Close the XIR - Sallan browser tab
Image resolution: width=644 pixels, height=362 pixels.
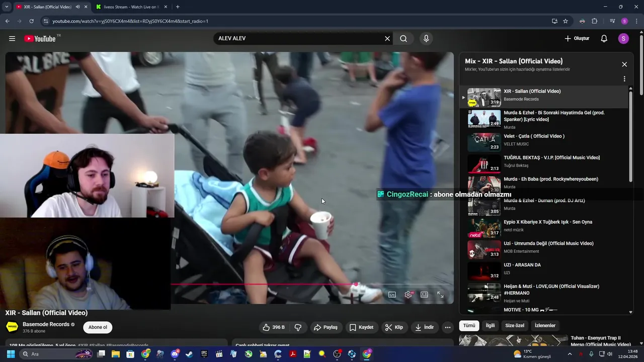point(86,7)
